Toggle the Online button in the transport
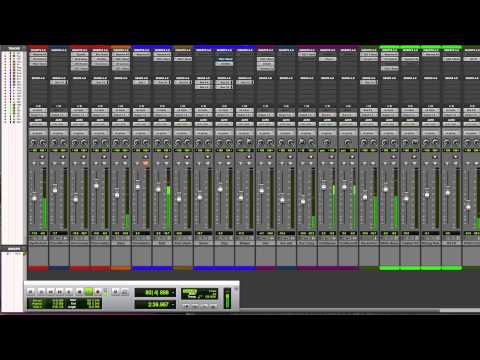This screenshot has height=360, width=480. tap(31, 292)
